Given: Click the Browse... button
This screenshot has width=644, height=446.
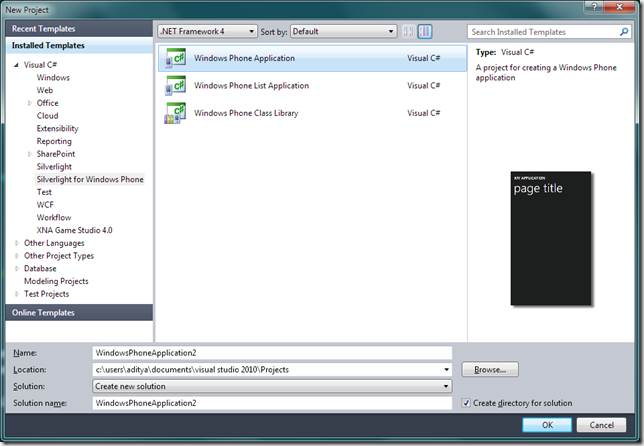Looking at the screenshot, I should click(x=490, y=370).
